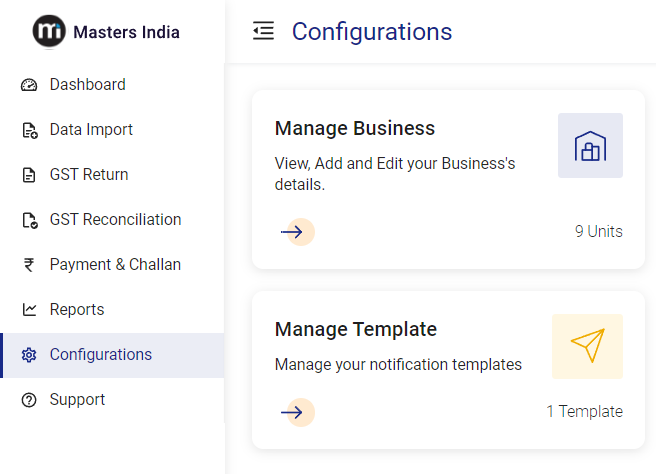
Task: Click the GST Return document icon
Action: 29,175
